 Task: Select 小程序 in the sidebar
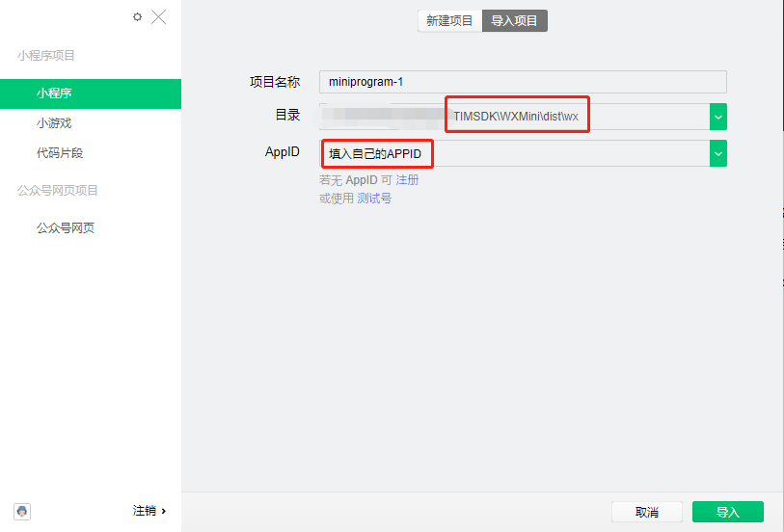tap(91, 93)
